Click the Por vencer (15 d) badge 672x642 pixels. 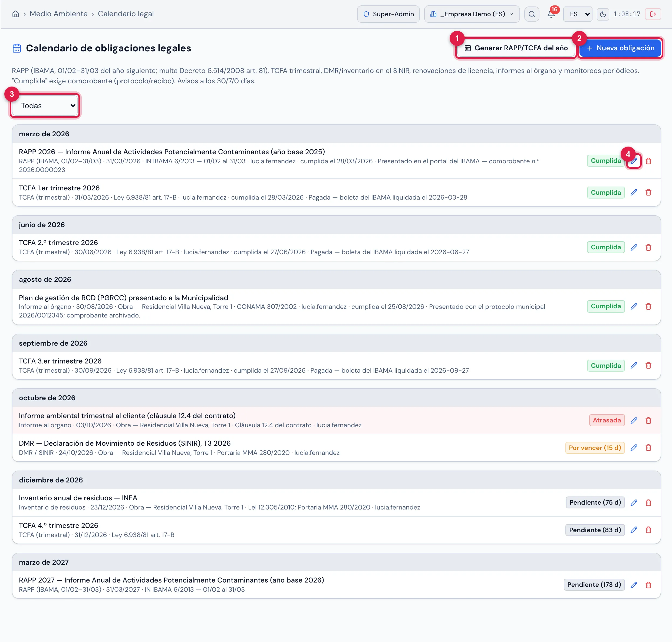pos(595,448)
